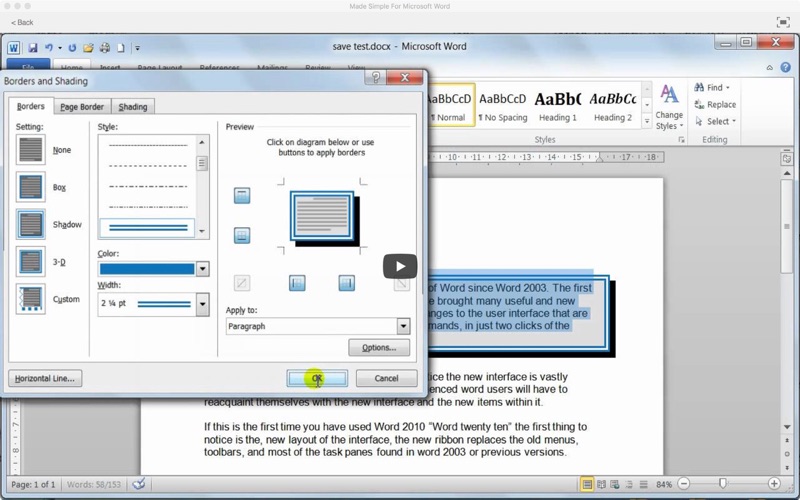Switch to Outline view

pyautogui.click(x=629, y=484)
